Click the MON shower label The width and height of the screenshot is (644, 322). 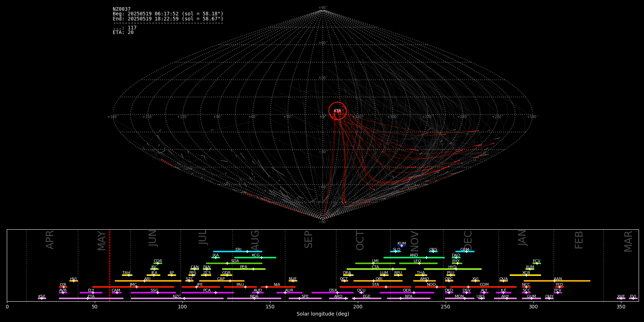pos(459,297)
